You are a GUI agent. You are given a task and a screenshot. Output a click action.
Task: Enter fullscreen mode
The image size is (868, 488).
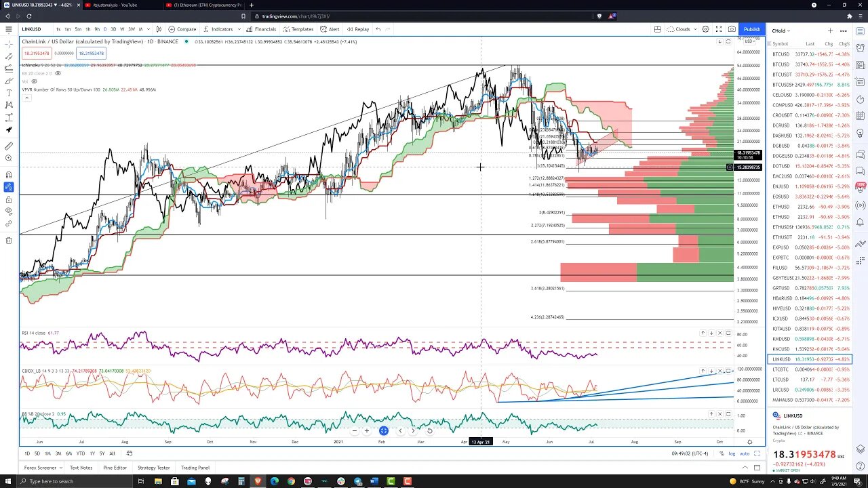pos(719,29)
